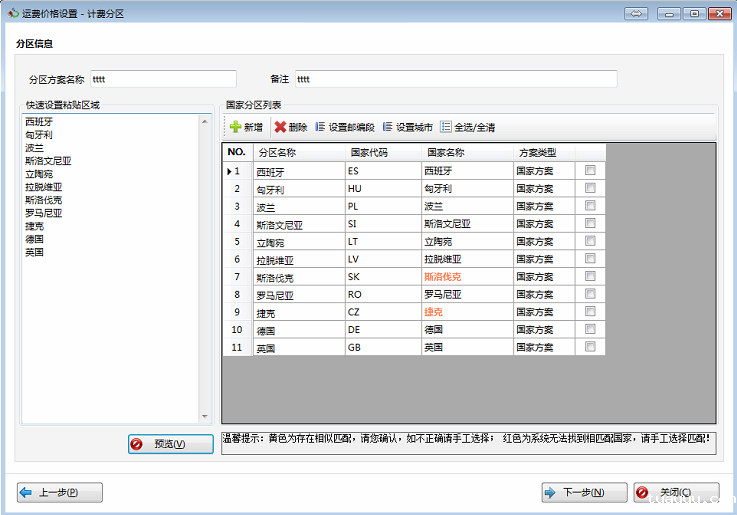737x515 pixels.
Task: Select row number 1 with arrow indicator
Action: point(238,171)
